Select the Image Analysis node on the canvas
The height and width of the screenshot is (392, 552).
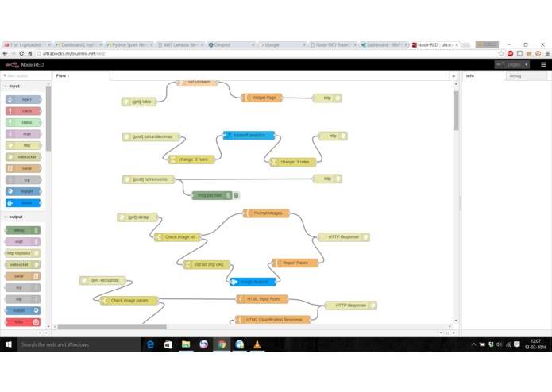pyautogui.click(x=253, y=282)
